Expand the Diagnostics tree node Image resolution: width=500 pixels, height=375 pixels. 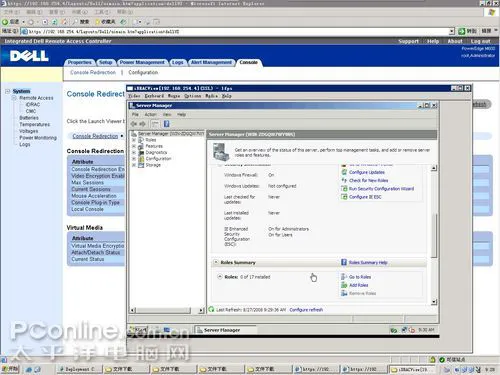point(134,152)
